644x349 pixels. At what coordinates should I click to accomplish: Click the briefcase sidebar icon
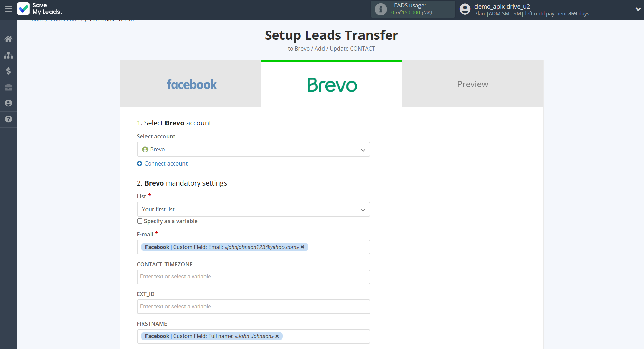point(8,87)
